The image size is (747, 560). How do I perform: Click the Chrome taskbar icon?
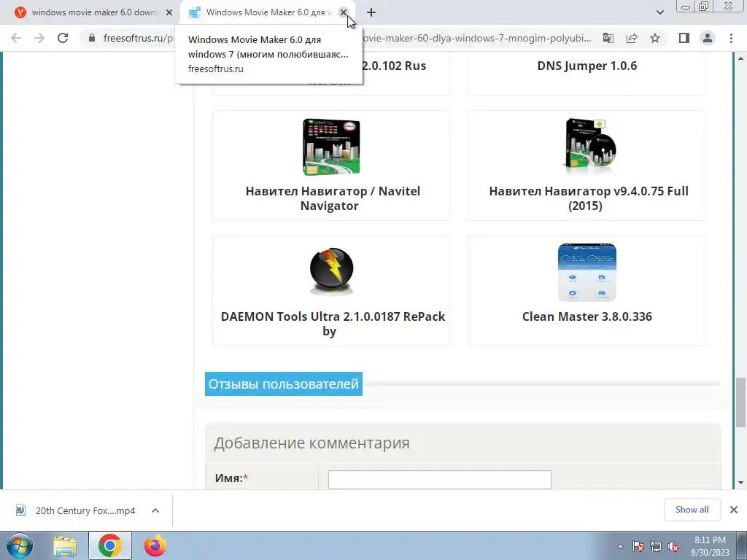coord(110,545)
